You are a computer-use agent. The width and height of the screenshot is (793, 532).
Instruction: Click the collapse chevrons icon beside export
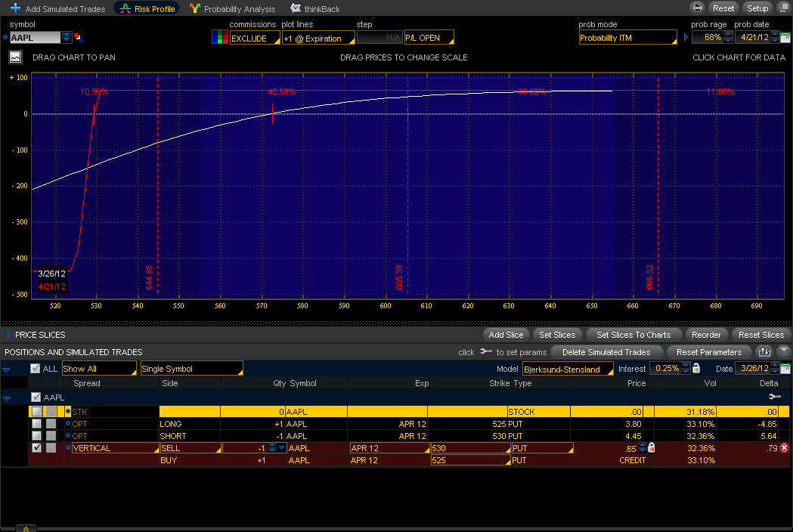783,351
